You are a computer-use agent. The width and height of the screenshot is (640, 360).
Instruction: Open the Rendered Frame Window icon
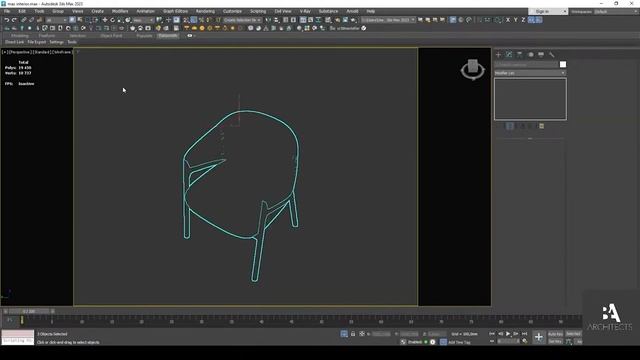click(345, 20)
